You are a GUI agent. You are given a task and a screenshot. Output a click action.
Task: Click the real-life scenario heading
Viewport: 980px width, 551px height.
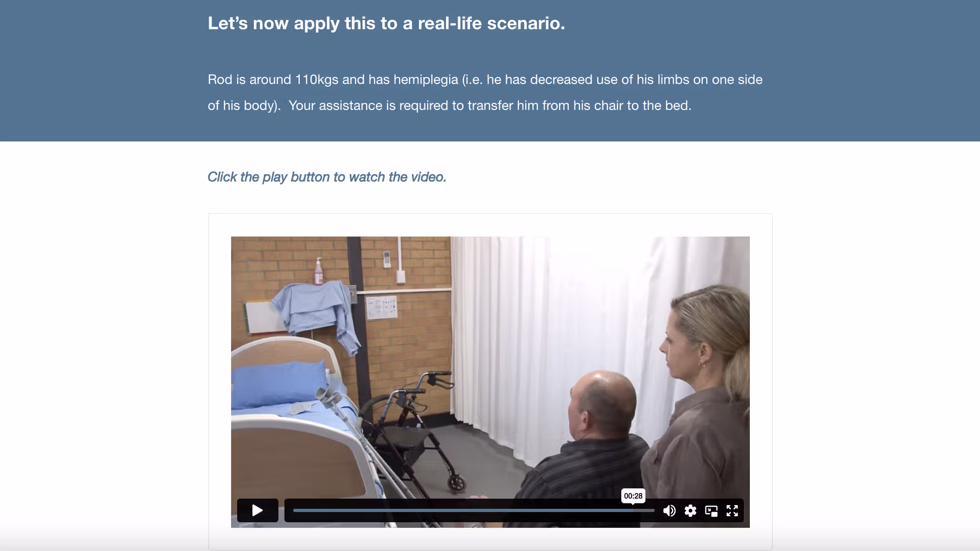pyautogui.click(x=387, y=23)
